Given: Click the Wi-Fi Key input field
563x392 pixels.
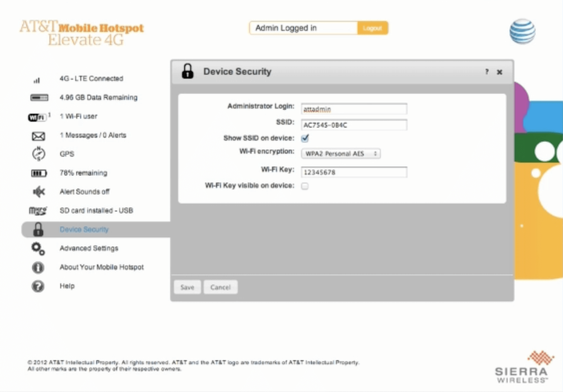Looking at the screenshot, I should [x=354, y=172].
